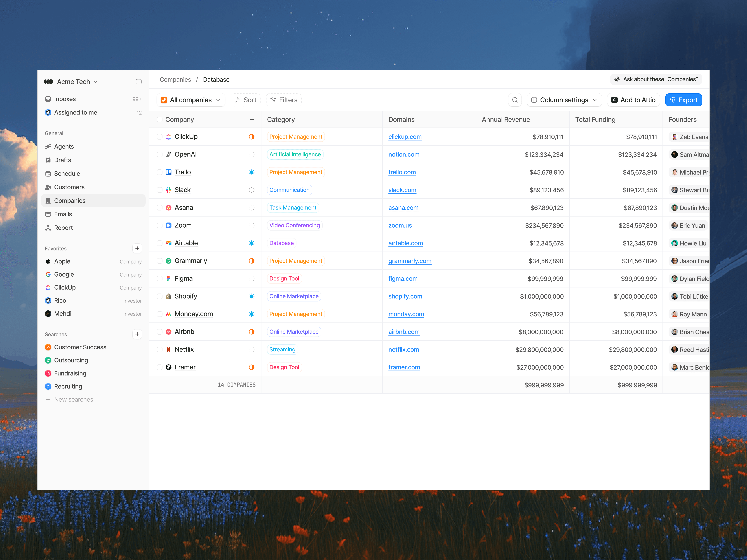Click the table search magnifier icon
Image resolution: width=747 pixels, height=560 pixels.
click(515, 100)
